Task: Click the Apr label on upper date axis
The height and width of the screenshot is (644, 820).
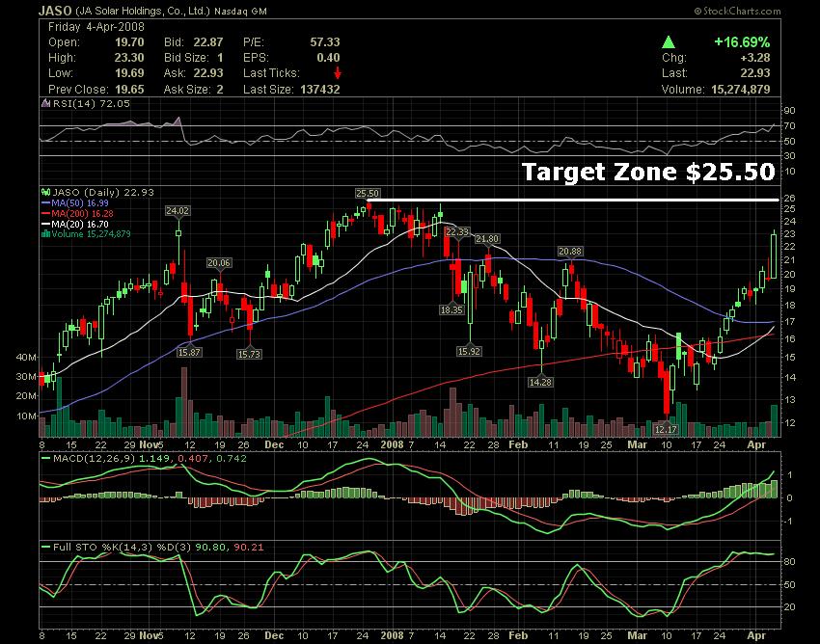Action: tap(756, 444)
